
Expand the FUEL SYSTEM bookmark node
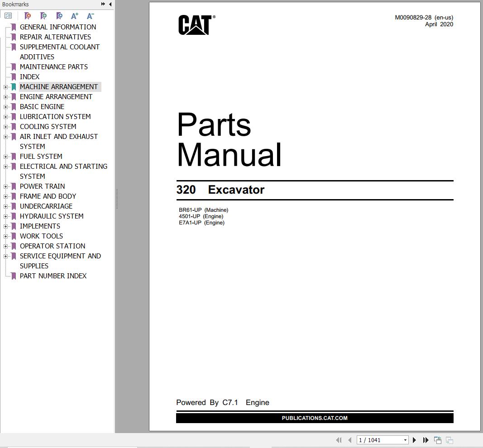point(5,156)
